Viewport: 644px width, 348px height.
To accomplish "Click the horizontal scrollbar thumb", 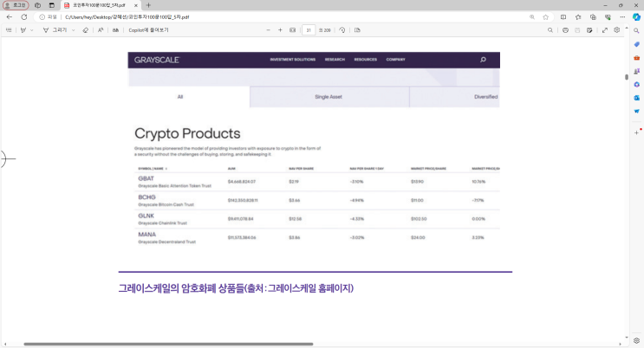I will coord(168,344).
